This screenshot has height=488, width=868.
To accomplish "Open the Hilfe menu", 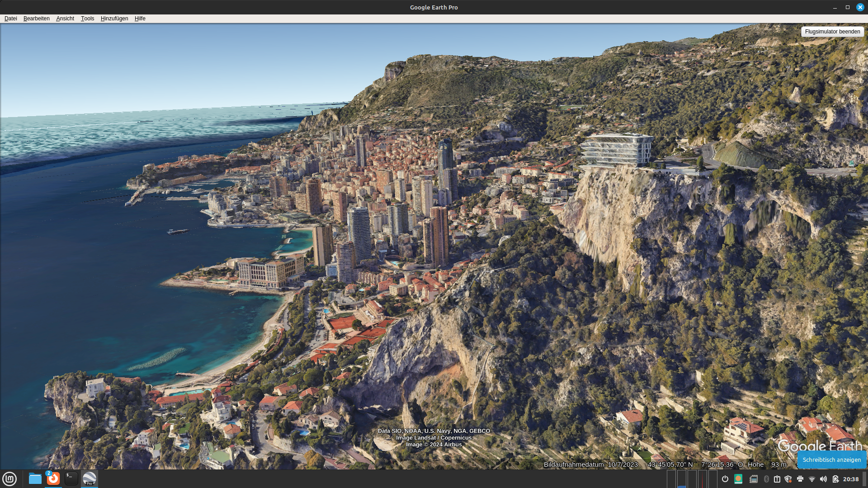I will (140, 19).
